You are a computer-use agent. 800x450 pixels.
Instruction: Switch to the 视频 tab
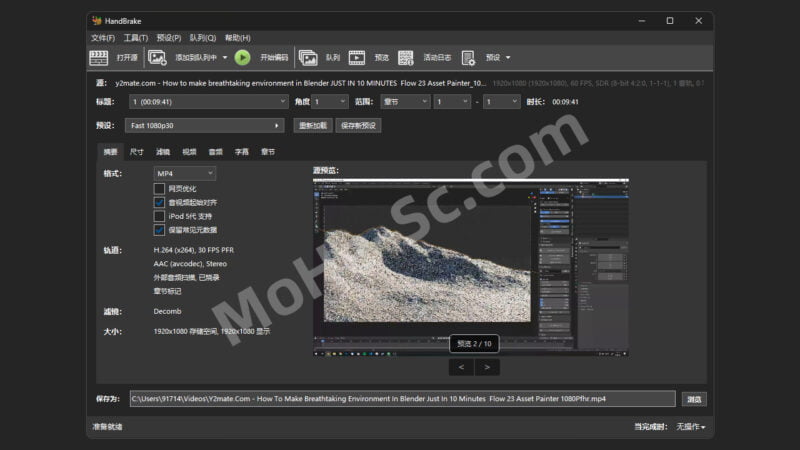tap(189, 152)
